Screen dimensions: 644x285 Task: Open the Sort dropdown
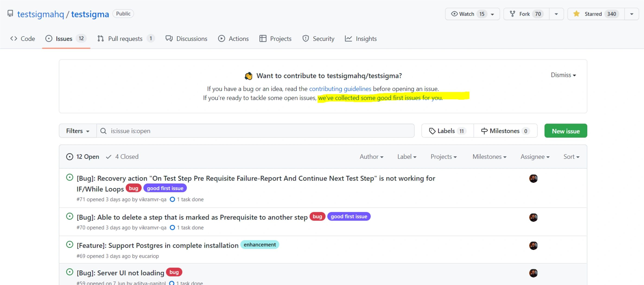point(571,157)
